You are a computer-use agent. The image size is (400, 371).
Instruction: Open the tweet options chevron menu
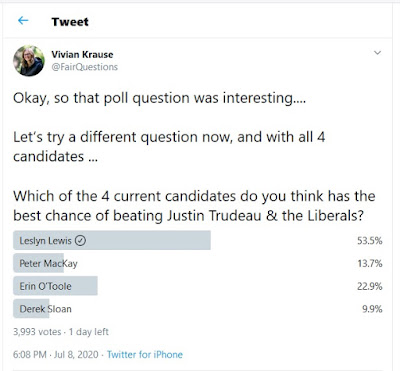click(377, 53)
